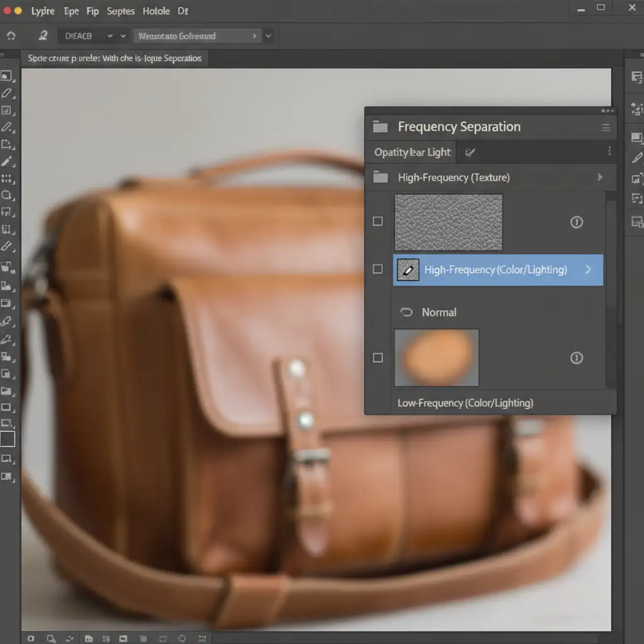This screenshot has width=644, height=644.
Task: Toggle the checkbox beside the orange blurred thumbnail
Action: point(377,358)
